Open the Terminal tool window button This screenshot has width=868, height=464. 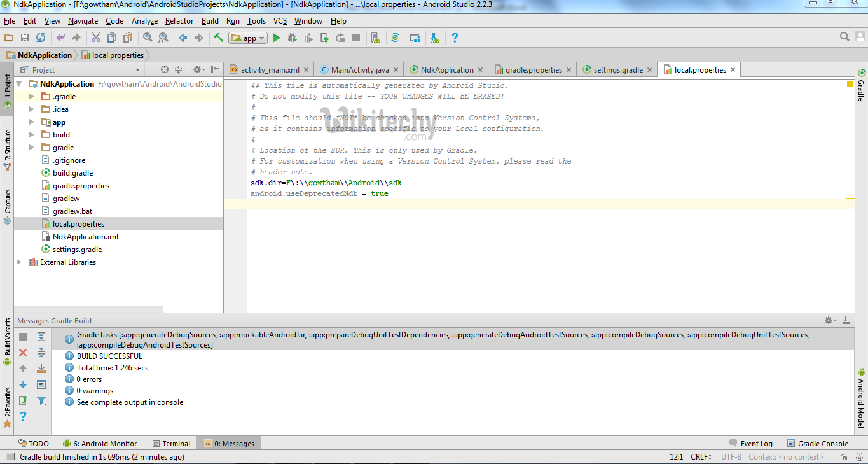(171, 444)
